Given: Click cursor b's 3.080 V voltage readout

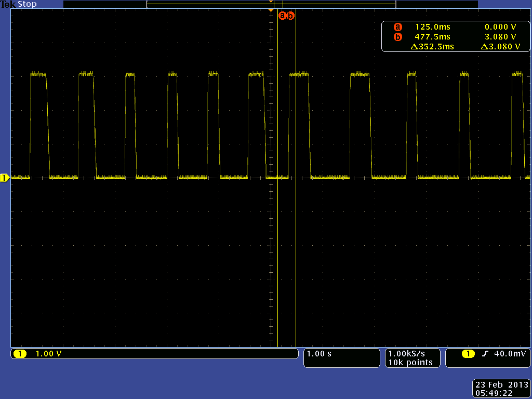Looking at the screenshot, I should coord(500,37).
